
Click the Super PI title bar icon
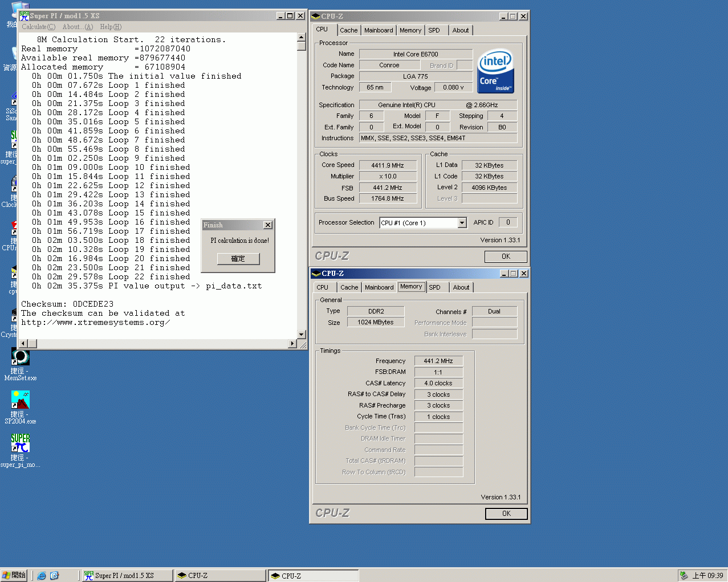[x=24, y=16]
